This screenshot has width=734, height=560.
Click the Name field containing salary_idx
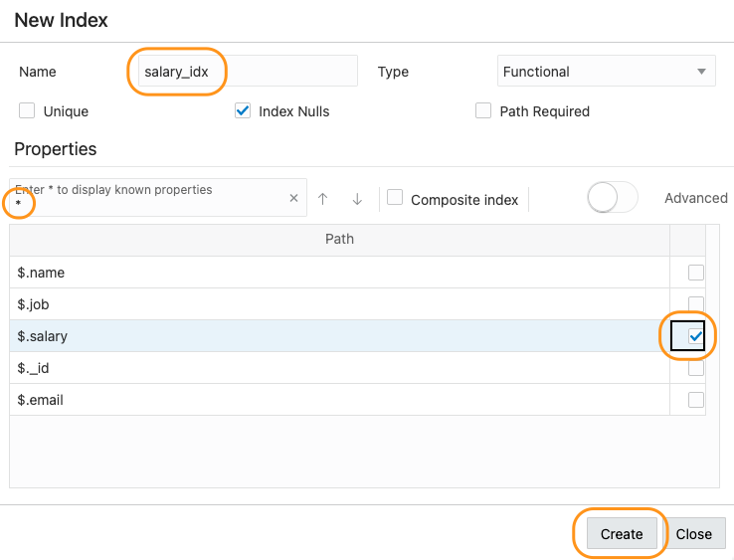pos(246,72)
